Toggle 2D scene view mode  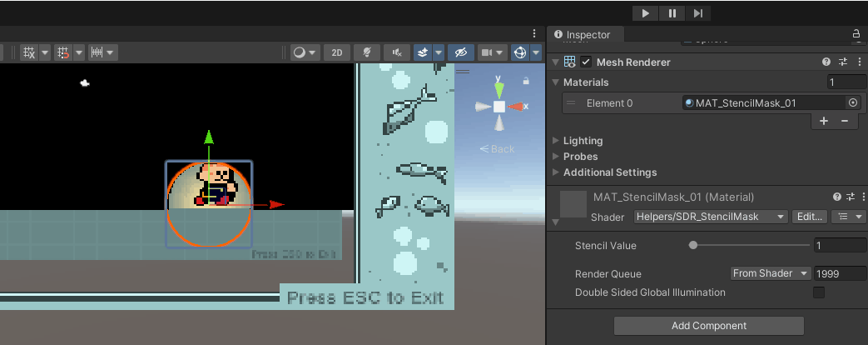[x=337, y=52]
